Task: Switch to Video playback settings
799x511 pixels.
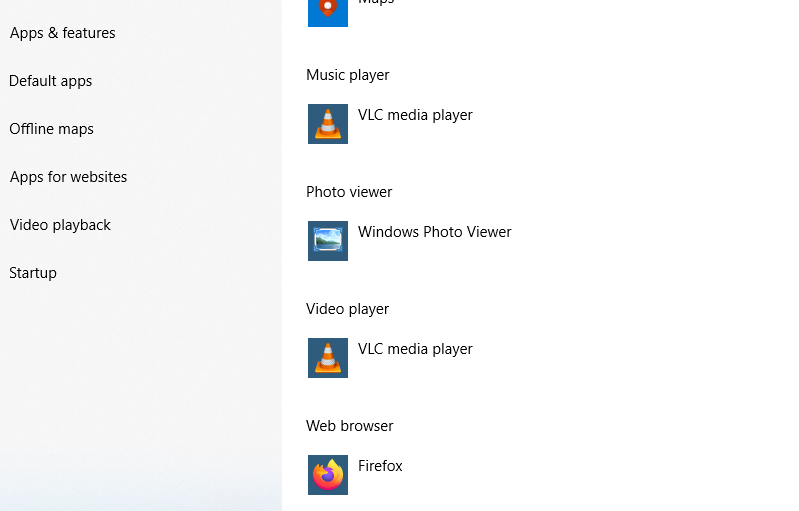Action: click(60, 225)
